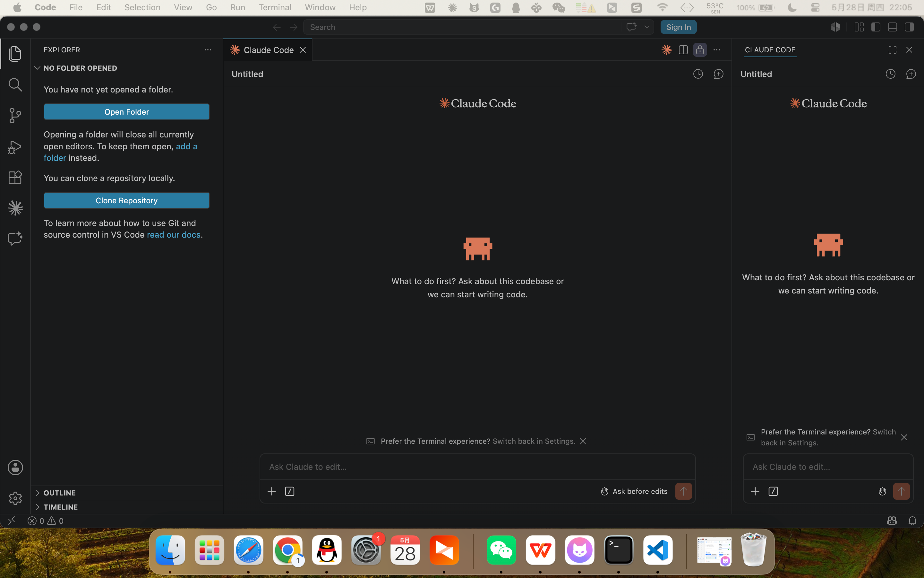
Task: Open the Chat view in activity bar
Action: click(15, 239)
